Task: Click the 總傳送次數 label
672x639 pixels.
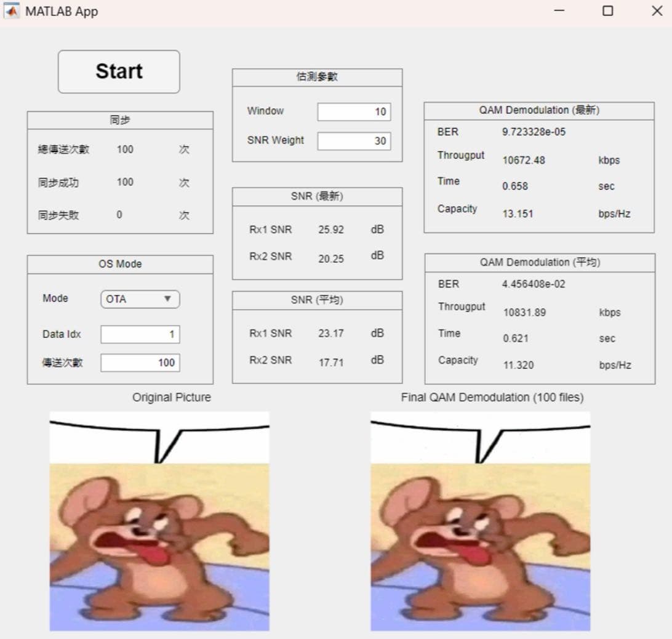Action: [63, 149]
